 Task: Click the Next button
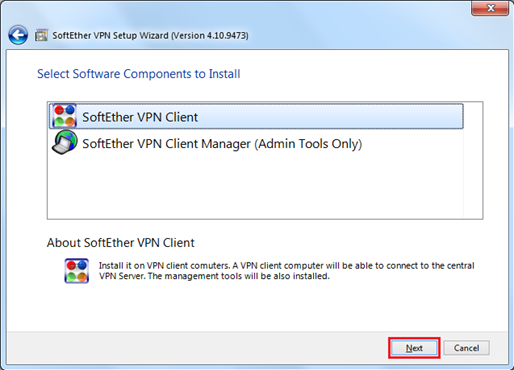(414, 348)
